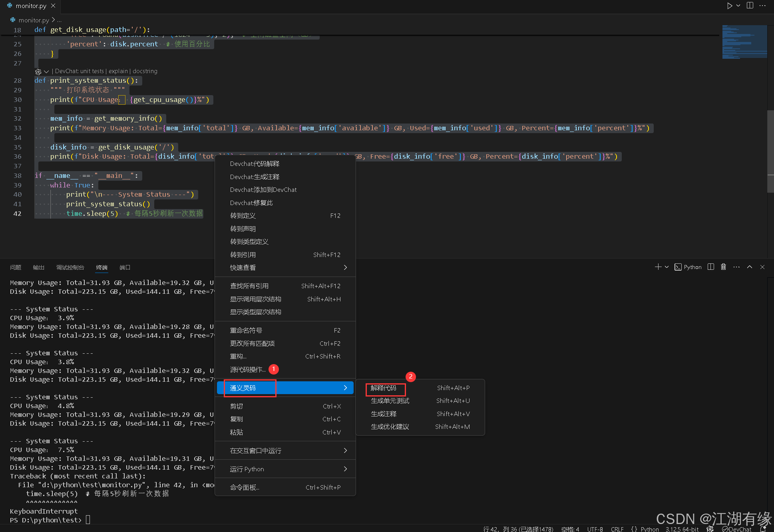This screenshot has width=774, height=532.
Task: Open terminal panel more actions ellipsis
Action: coord(736,267)
